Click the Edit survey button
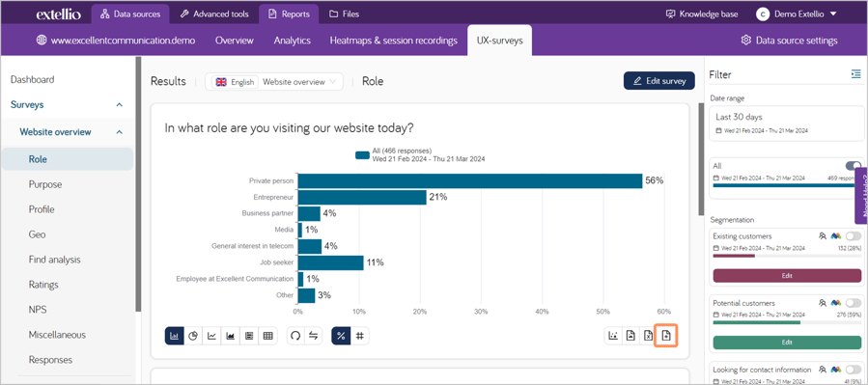868x385 pixels. (658, 81)
